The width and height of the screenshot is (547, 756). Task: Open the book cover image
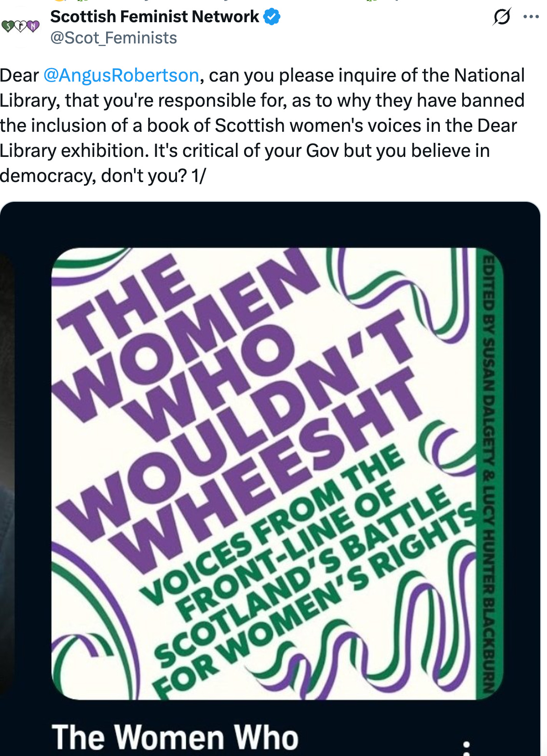[x=277, y=474]
